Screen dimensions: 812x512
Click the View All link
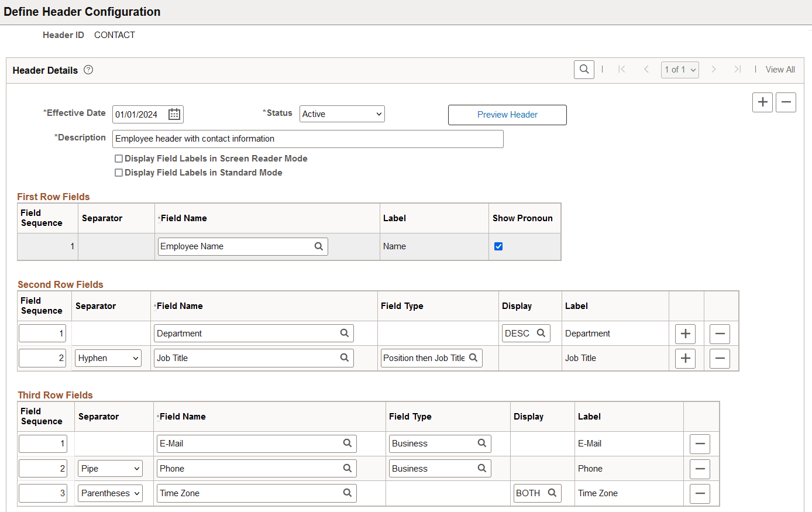click(780, 69)
